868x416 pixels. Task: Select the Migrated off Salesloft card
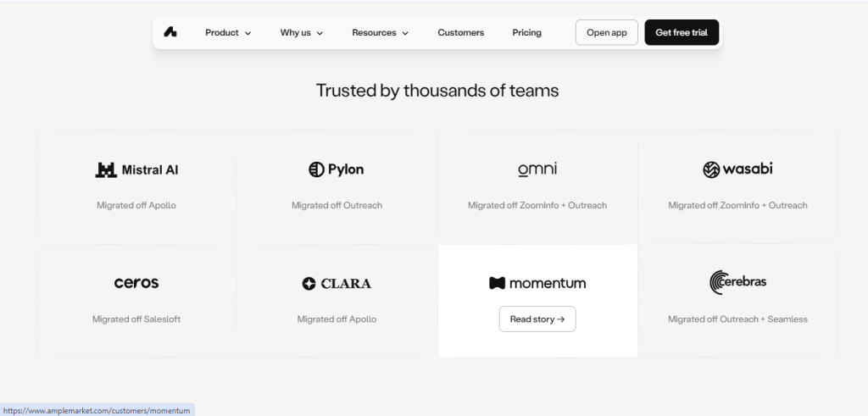pyautogui.click(x=136, y=301)
